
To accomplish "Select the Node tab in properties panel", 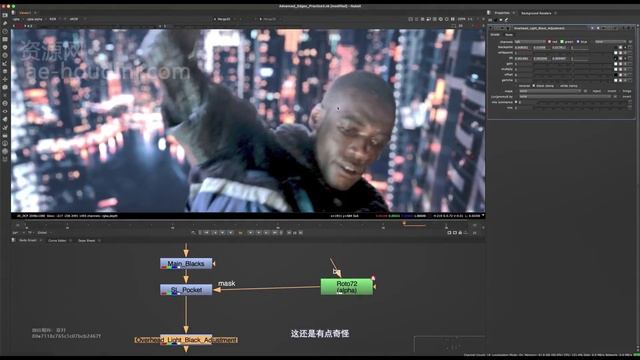I will [509, 35].
